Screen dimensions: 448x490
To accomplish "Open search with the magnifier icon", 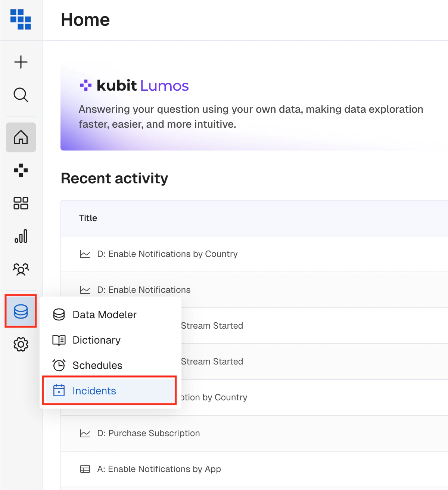I will [21, 95].
